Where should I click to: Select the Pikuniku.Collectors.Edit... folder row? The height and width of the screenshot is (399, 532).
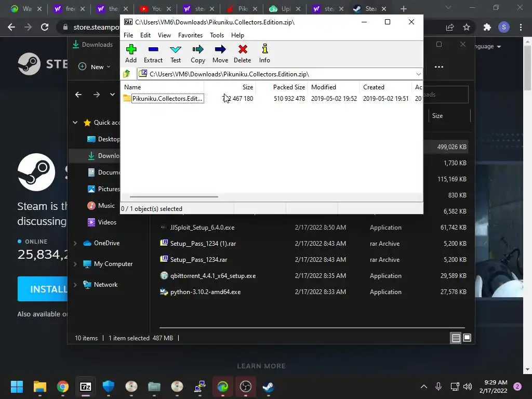point(271,98)
